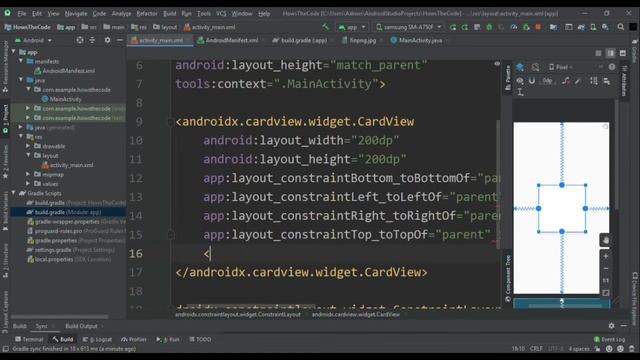Collapse all in Project panel toolbar

pos(92,40)
